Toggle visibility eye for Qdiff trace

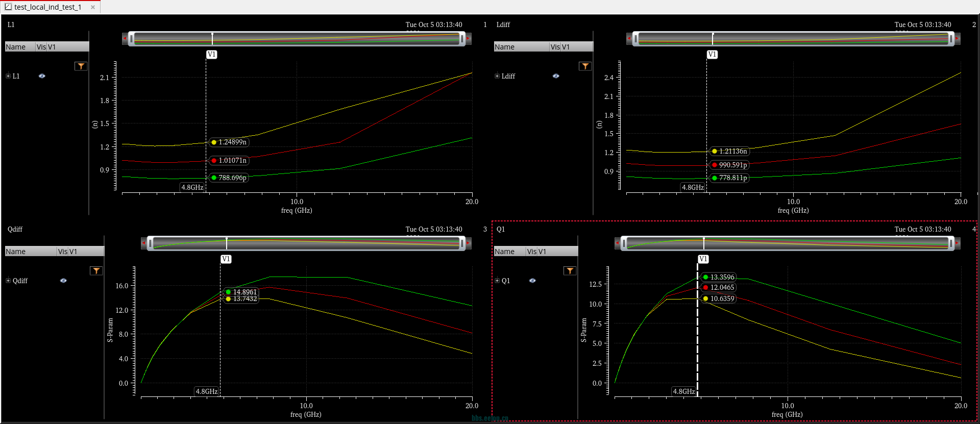tap(63, 281)
